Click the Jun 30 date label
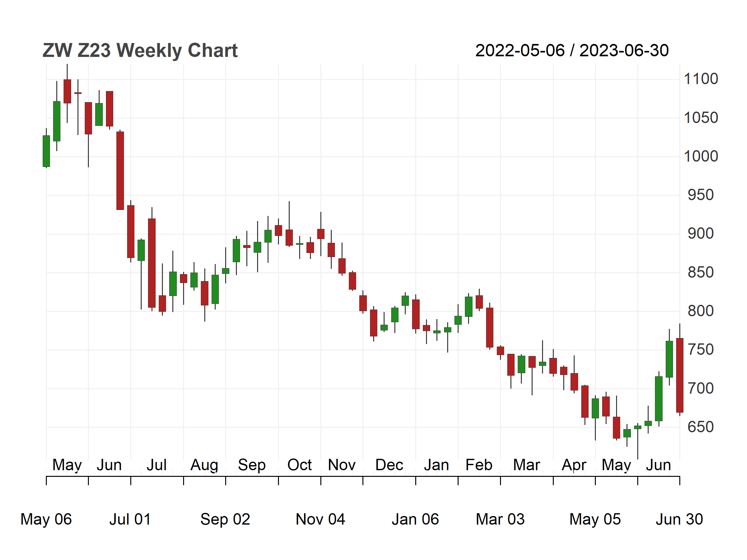 (x=679, y=519)
